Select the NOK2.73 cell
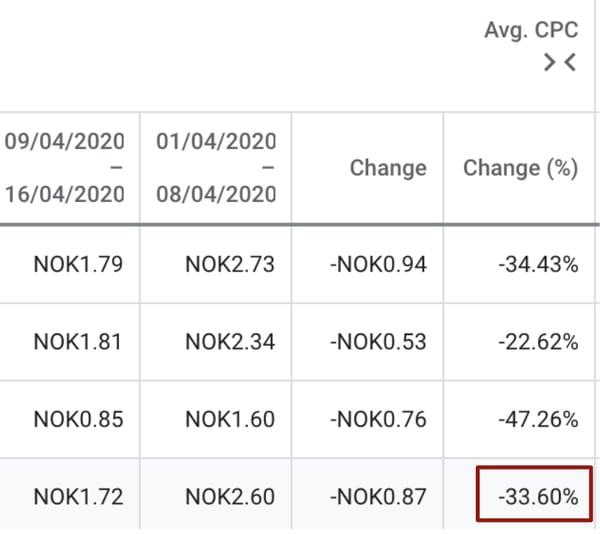Screen dimensions: 600x534 click(230, 264)
